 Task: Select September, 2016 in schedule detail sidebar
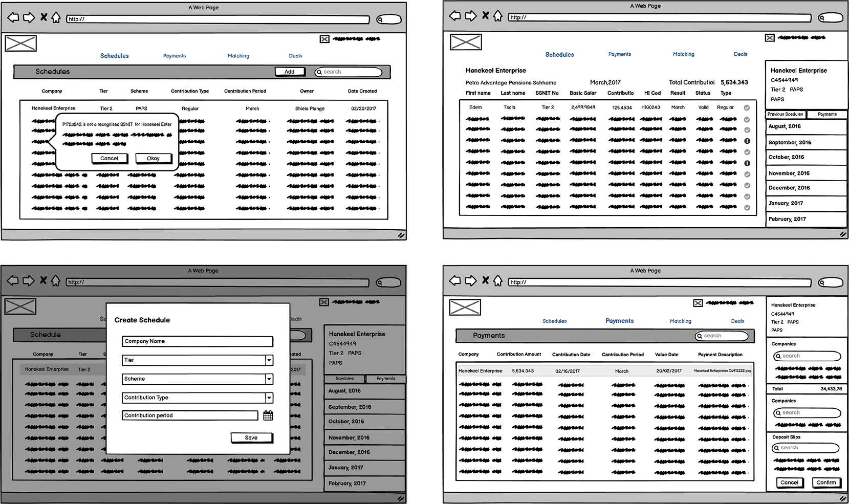pos(806,142)
